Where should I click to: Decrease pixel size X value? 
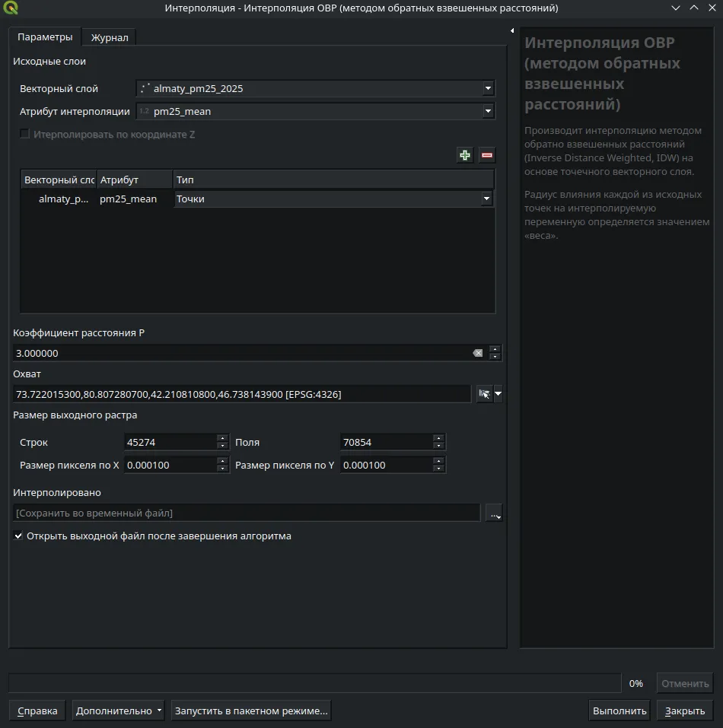coord(222,469)
